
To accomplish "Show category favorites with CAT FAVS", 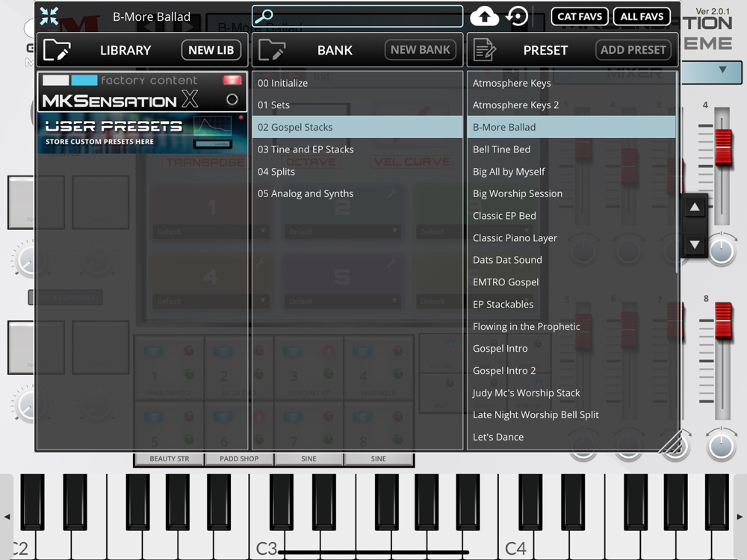I will [x=580, y=16].
